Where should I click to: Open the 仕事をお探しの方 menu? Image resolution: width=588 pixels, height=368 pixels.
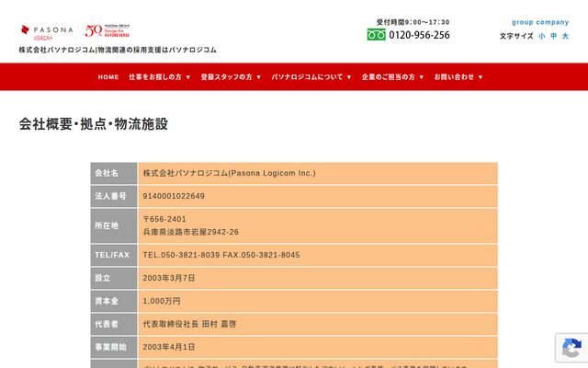(x=155, y=77)
